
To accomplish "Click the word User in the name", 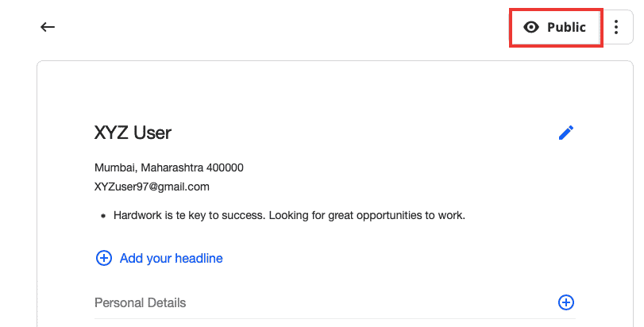I will point(152,133).
